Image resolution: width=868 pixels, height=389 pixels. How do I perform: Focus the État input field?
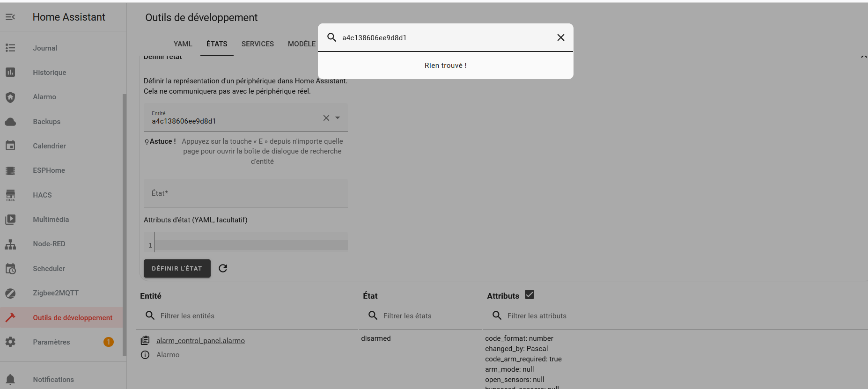(x=246, y=193)
